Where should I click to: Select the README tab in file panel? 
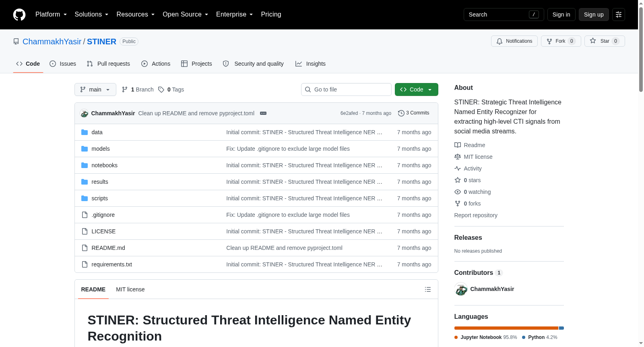click(93, 289)
